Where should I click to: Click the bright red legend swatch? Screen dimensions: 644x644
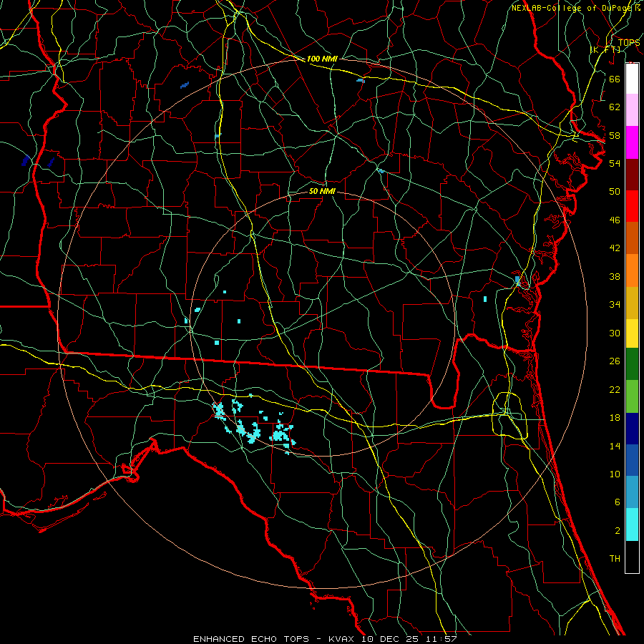click(632, 206)
